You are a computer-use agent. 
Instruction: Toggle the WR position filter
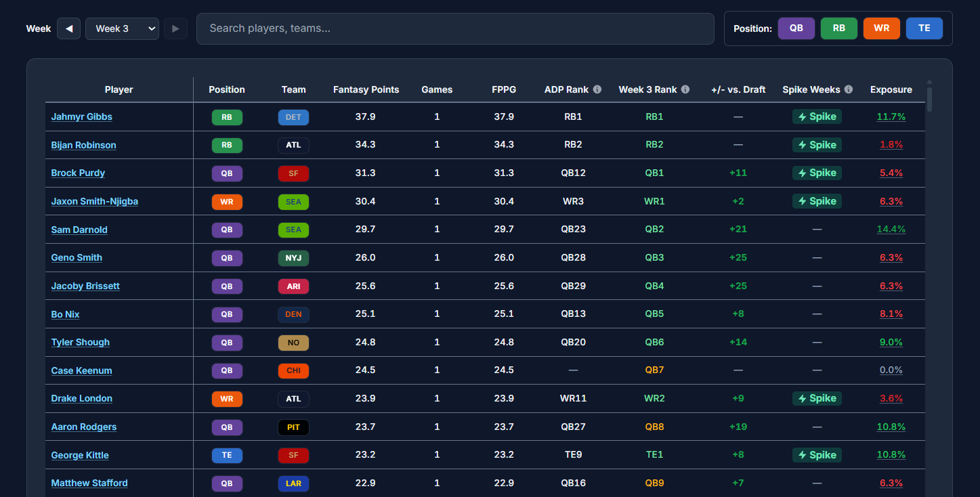click(x=882, y=28)
